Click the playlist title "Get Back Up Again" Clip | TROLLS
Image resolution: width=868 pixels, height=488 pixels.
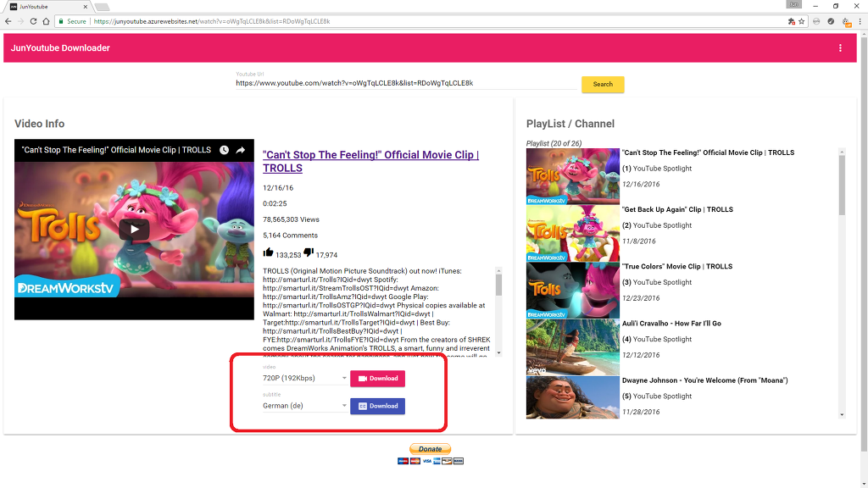click(677, 210)
